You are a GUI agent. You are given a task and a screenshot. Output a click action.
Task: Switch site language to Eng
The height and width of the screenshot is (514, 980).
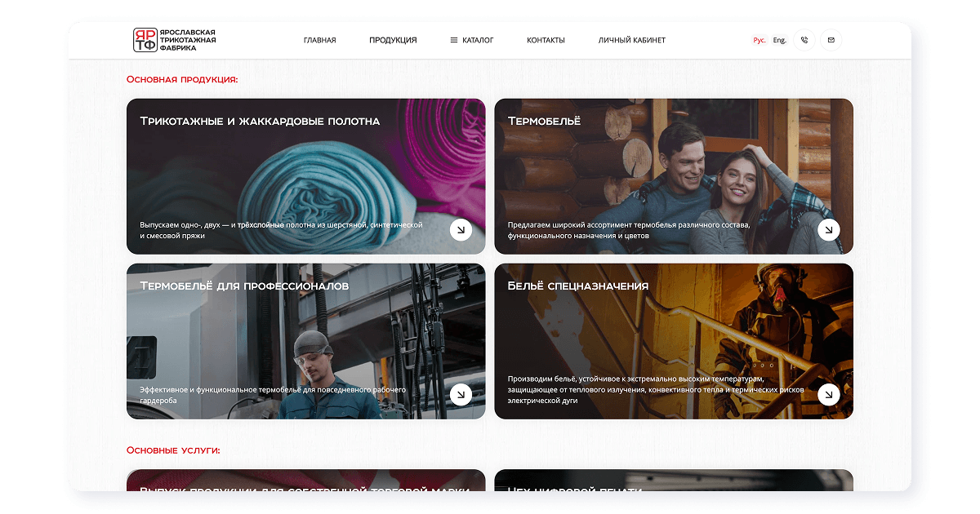point(778,39)
